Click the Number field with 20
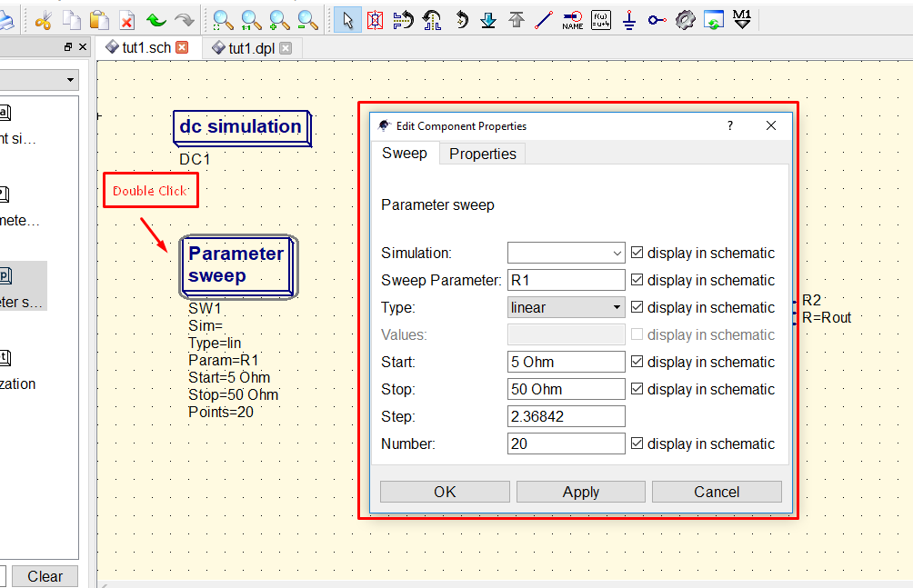This screenshot has width=913, height=588. point(566,443)
